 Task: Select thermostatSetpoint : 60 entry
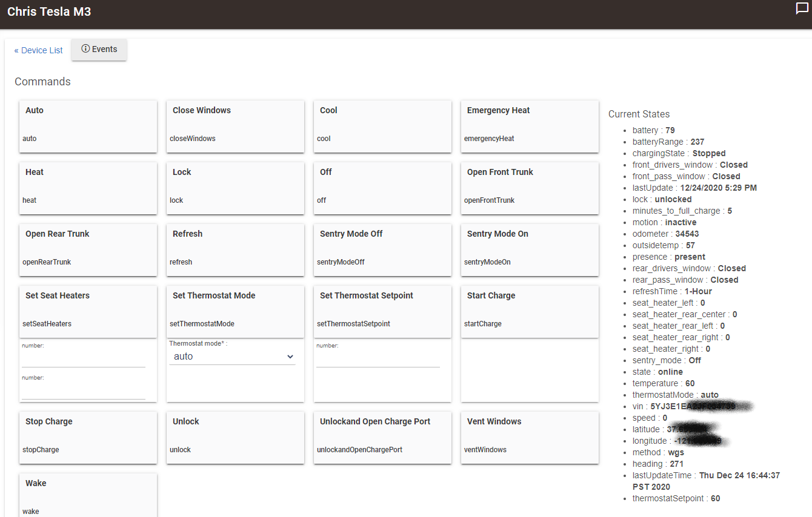pos(676,498)
